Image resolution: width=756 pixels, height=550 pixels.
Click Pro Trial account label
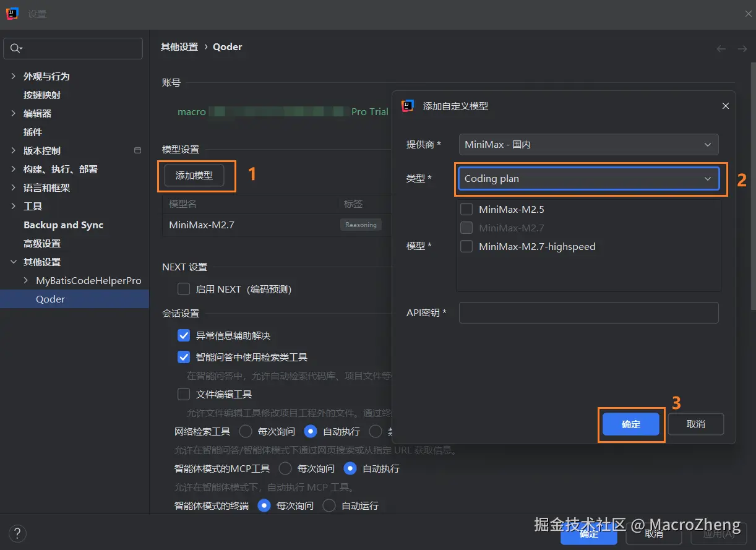[x=370, y=112]
